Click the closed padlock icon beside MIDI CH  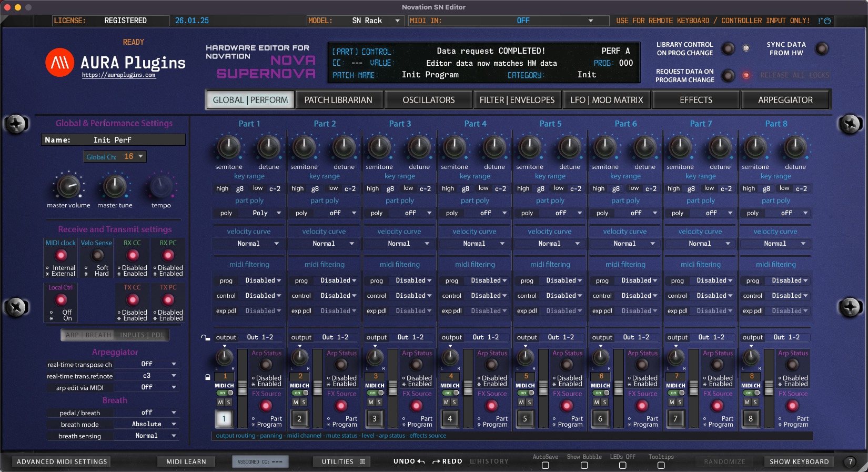[x=208, y=377]
